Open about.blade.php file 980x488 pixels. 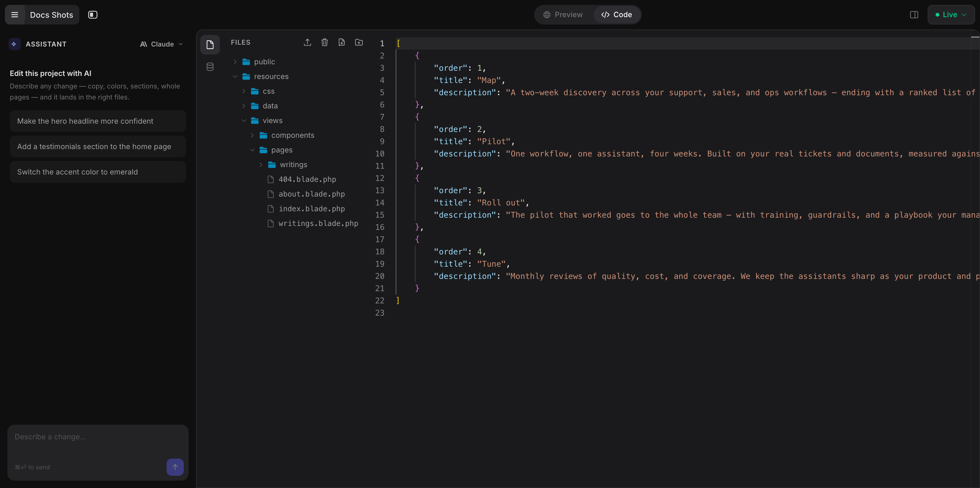[x=311, y=194]
